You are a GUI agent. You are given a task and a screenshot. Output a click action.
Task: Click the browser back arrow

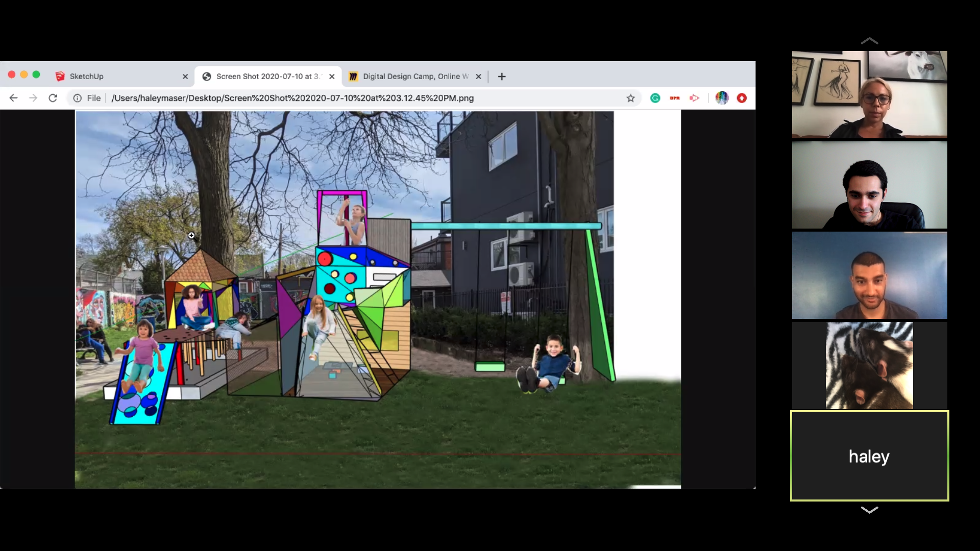coord(14,98)
